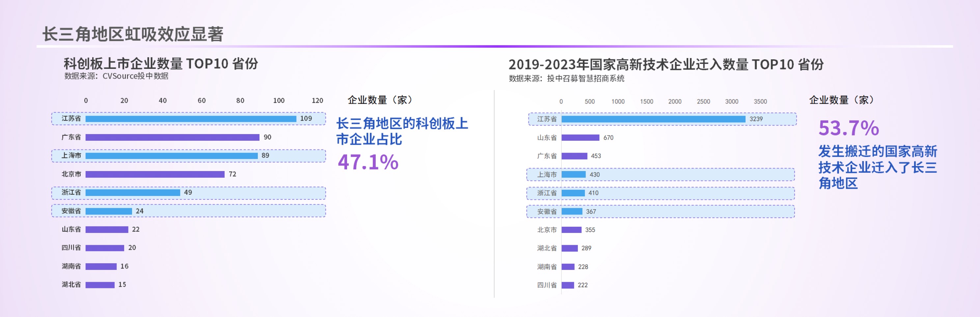
Task: Click the 53.7% percentage figure
Action: [848, 128]
